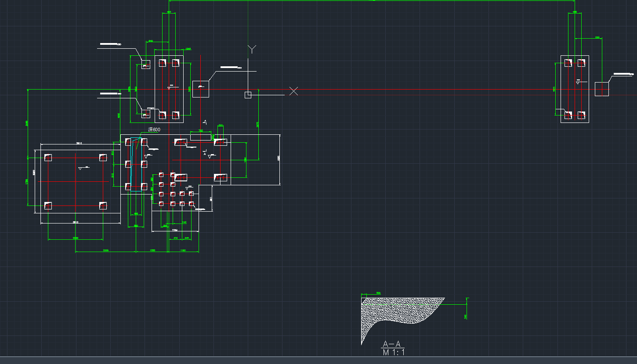Click small rectangle under the 750 dimension
Viewport: 637px width, 364px height.
pos(200,137)
